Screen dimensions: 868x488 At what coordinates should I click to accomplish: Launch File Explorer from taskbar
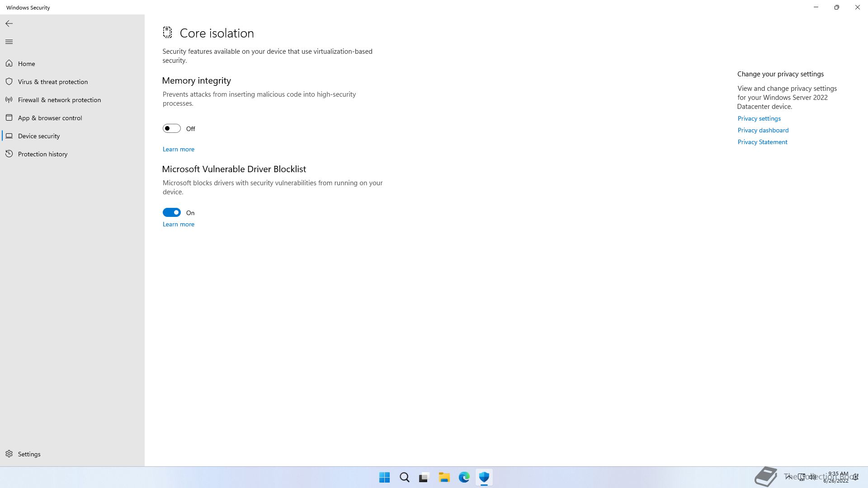tap(444, 477)
